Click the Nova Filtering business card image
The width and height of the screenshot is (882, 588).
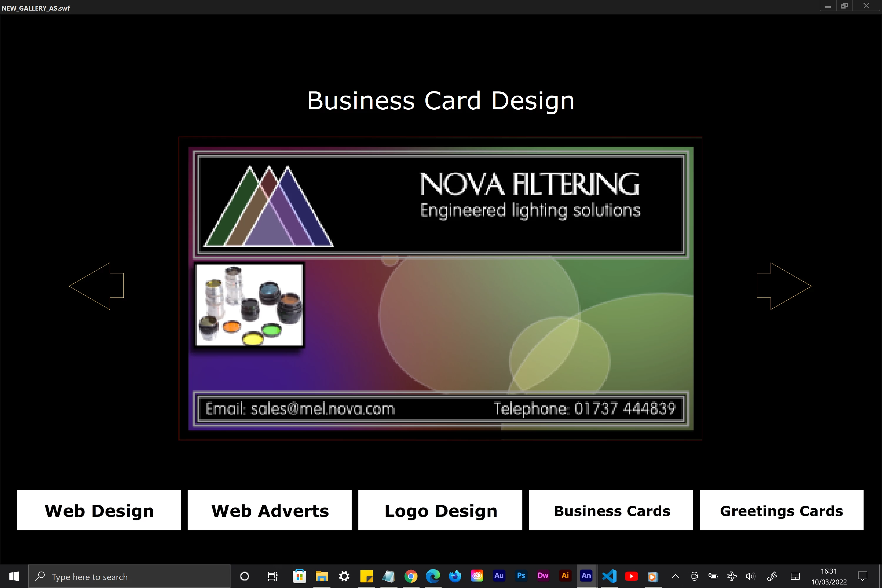coord(441,288)
